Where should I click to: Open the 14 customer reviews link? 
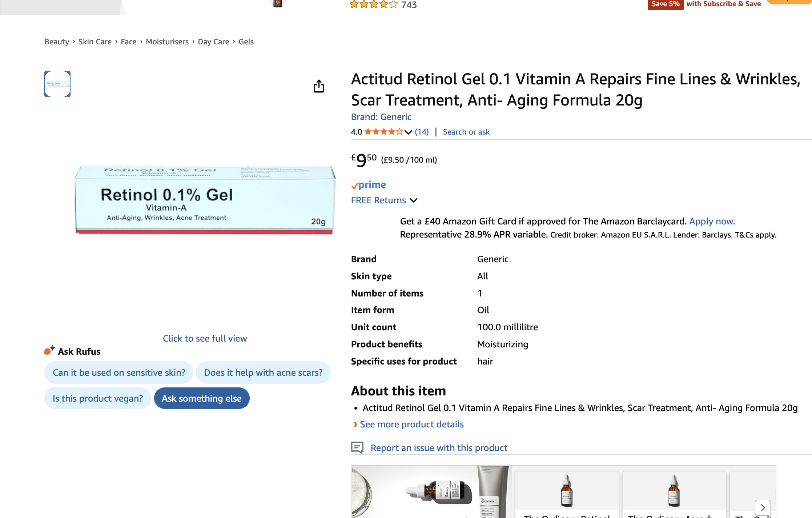click(422, 132)
